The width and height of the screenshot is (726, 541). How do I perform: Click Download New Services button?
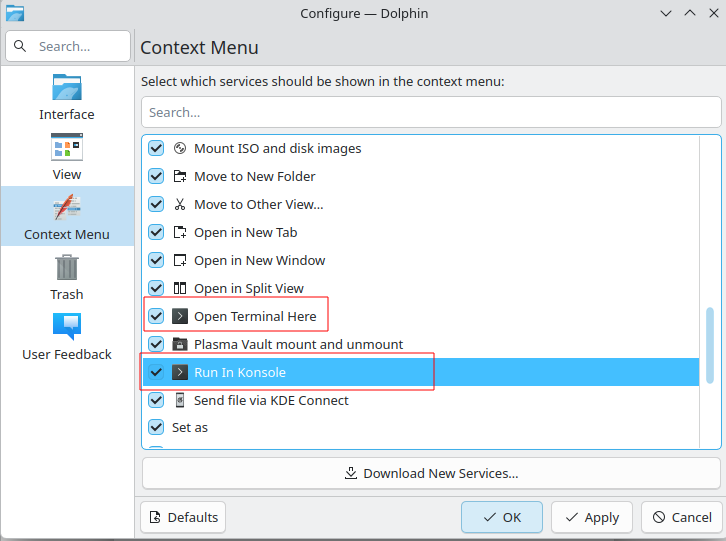[431, 473]
